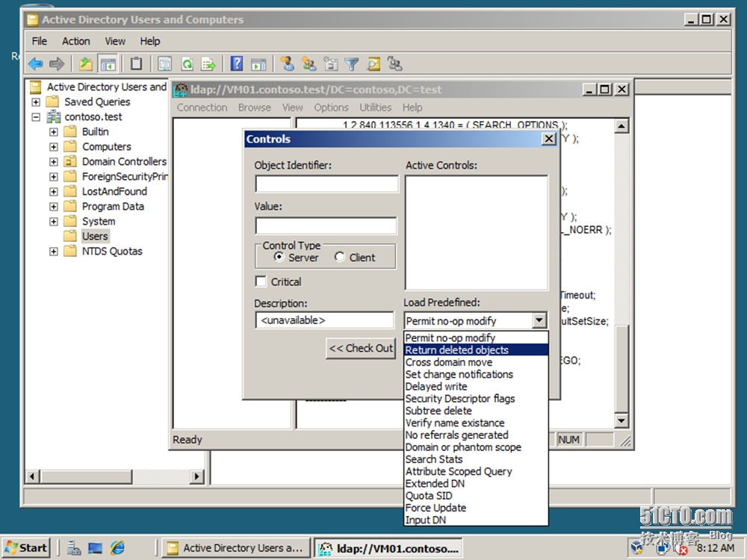
Task: Choose Return deleted objects from list
Action: tap(476, 350)
